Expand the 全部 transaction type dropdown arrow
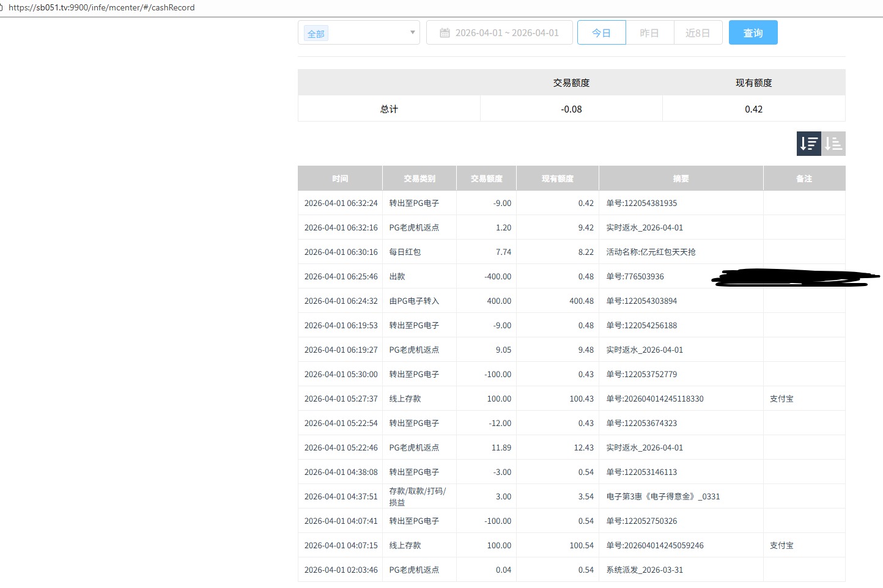 413,32
